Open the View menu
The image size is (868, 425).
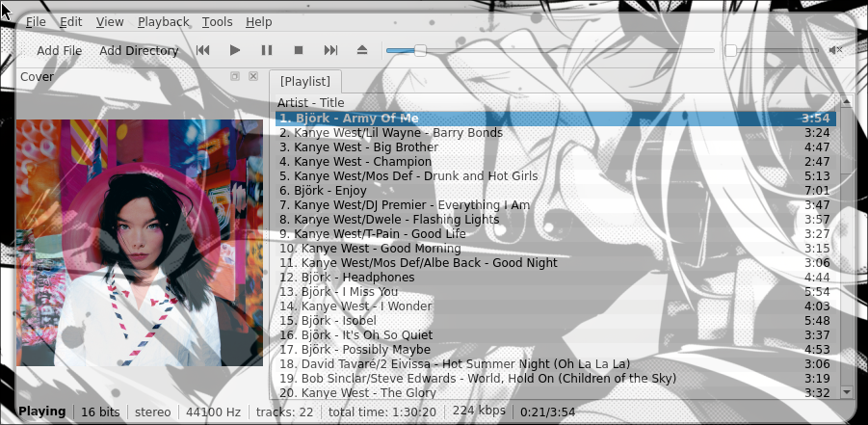click(x=110, y=22)
